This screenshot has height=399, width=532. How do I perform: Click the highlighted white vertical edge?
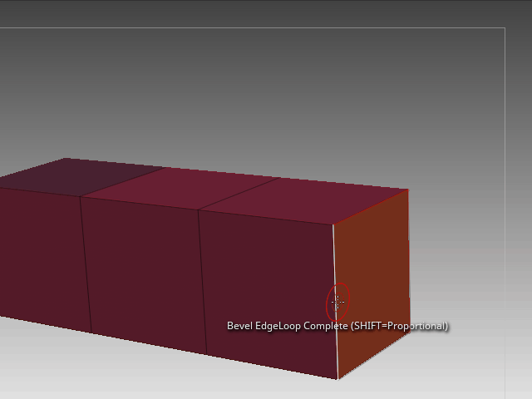[x=335, y=266]
